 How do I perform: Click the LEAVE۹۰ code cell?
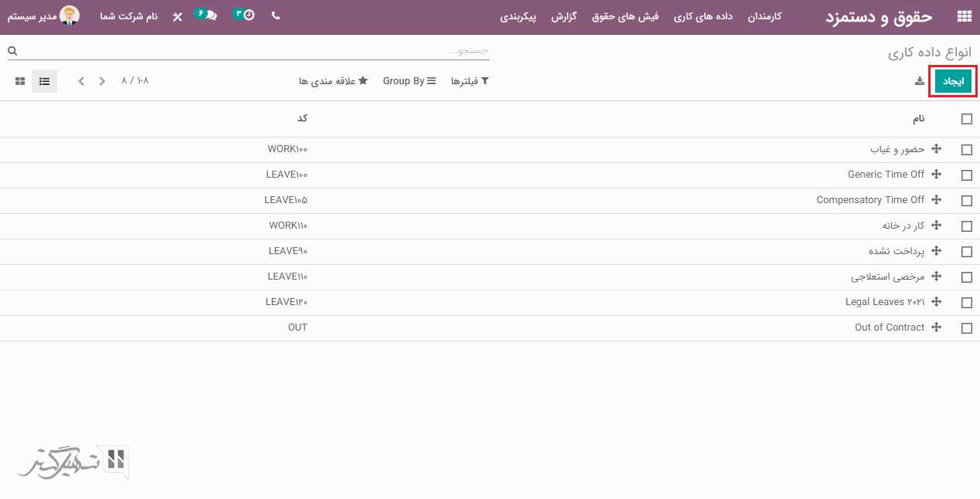(288, 251)
